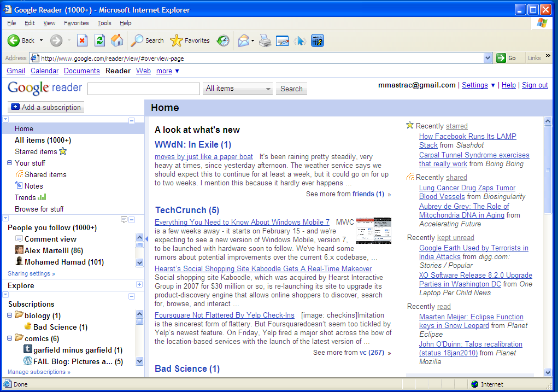Select Browse for stuff in sidebar

[39, 209]
